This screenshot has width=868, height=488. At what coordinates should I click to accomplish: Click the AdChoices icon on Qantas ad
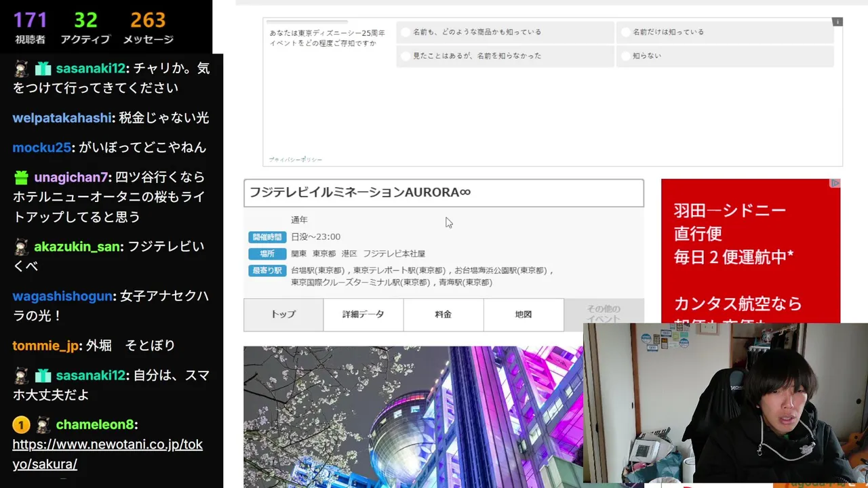tap(835, 183)
